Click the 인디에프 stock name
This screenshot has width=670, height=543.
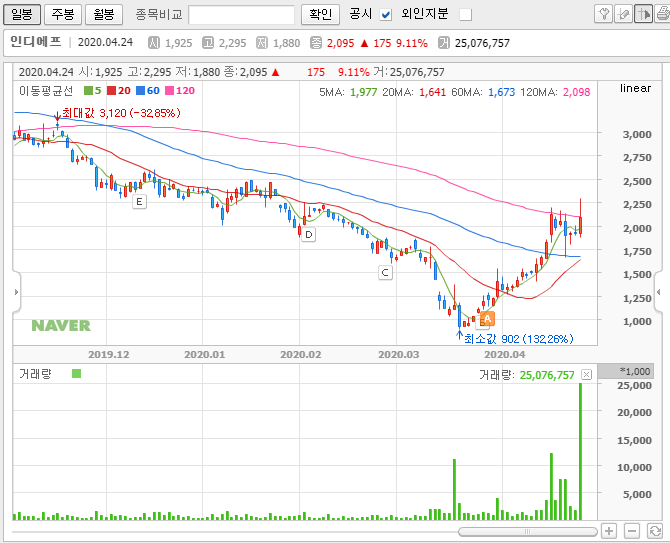click(36, 42)
